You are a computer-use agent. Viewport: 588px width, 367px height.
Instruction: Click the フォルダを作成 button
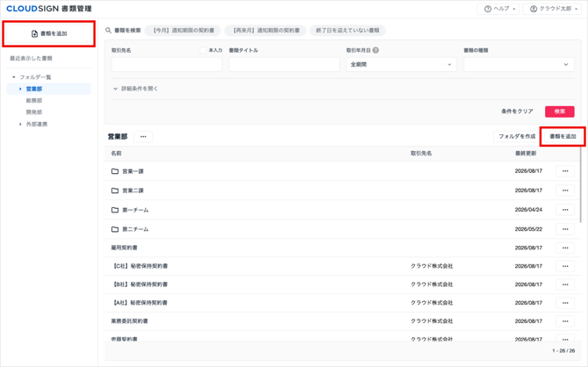tap(517, 137)
